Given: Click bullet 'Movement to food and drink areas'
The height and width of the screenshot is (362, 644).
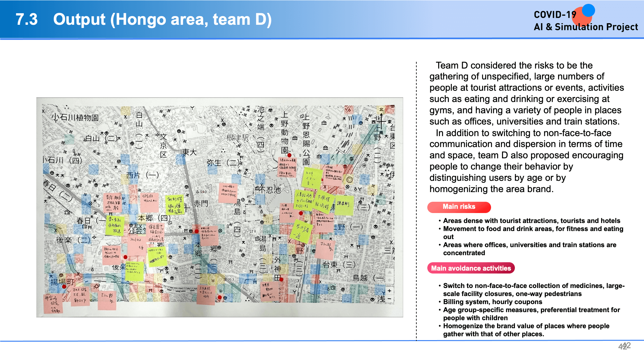Looking at the screenshot, I should click(x=533, y=233).
